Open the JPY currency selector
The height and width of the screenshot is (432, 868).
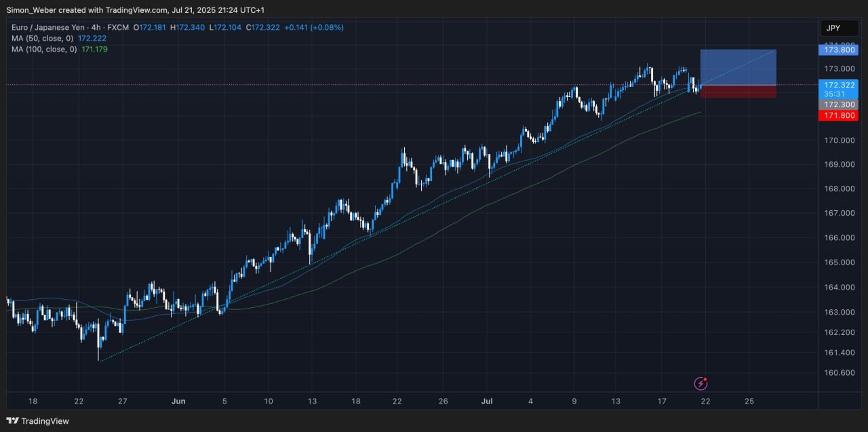point(833,28)
